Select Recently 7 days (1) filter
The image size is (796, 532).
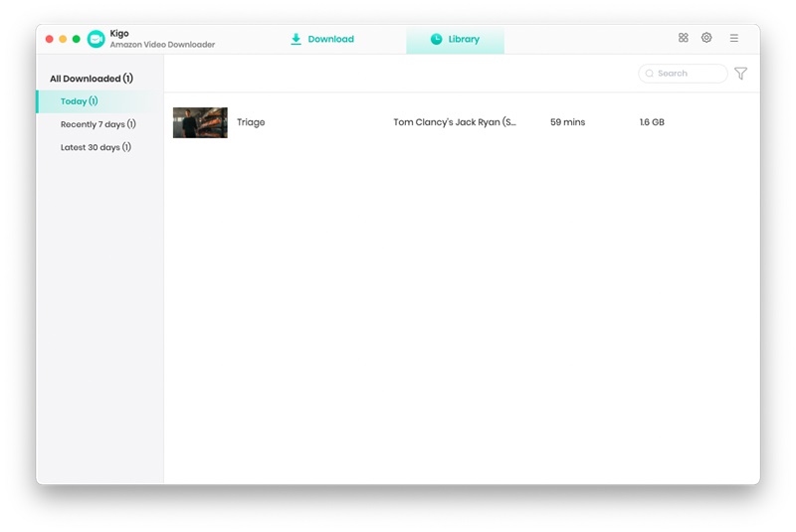(98, 124)
